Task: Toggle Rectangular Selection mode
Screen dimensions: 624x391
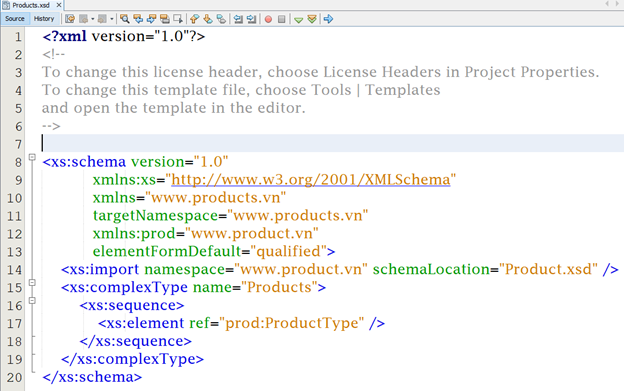Action: 178,19
